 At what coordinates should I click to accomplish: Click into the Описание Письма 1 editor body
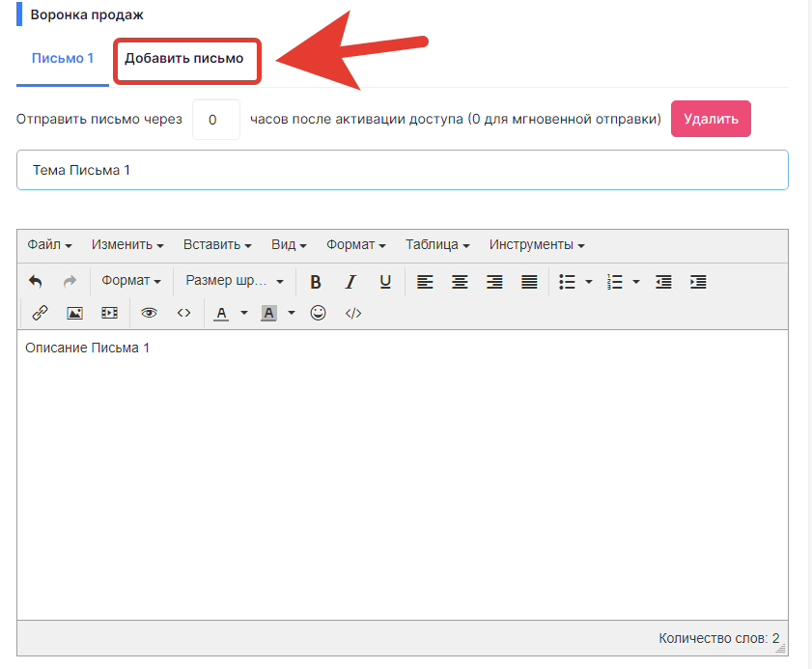tap(403, 475)
